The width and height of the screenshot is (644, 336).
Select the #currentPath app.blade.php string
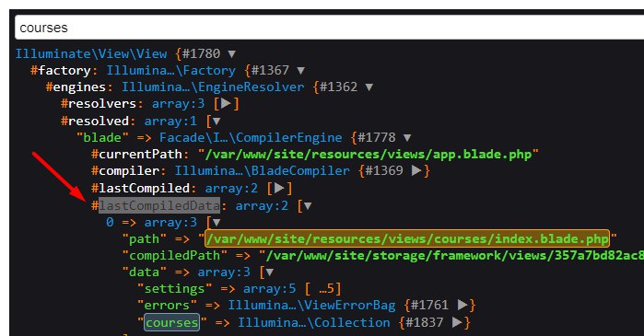(369, 155)
